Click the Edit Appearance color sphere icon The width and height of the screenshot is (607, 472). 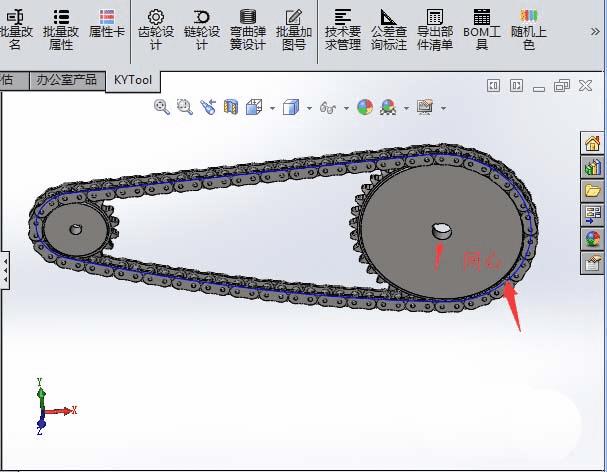click(x=364, y=106)
